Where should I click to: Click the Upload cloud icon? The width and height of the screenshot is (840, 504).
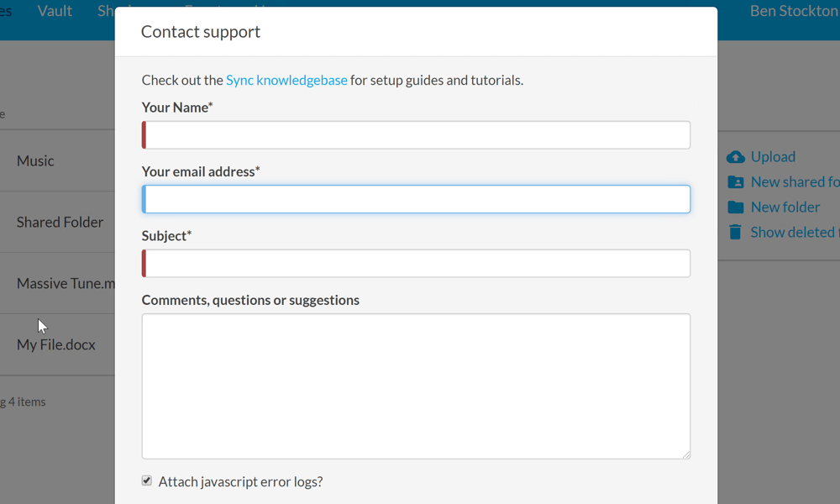pos(736,157)
